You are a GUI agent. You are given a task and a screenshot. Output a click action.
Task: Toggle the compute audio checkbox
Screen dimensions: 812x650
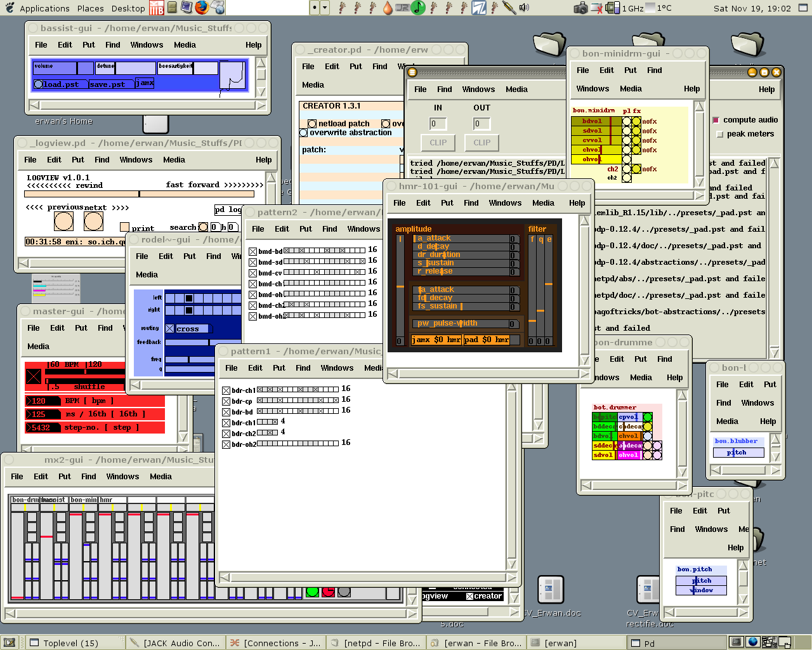(x=716, y=120)
